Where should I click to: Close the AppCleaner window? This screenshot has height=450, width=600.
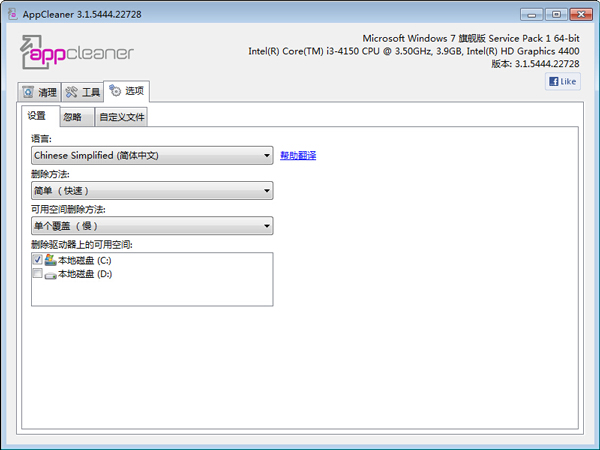coord(581,15)
